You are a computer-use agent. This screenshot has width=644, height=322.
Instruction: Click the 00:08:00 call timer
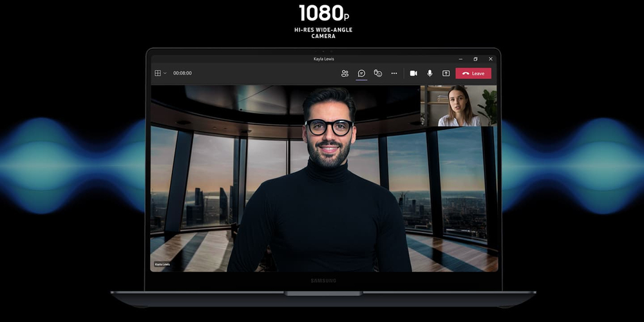(182, 73)
